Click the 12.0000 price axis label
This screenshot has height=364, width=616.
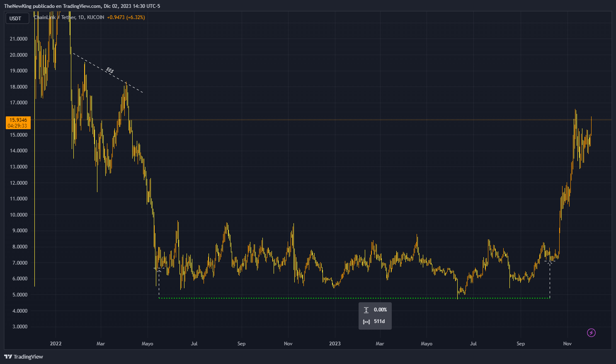pyautogui.click(x=18, y=183)
